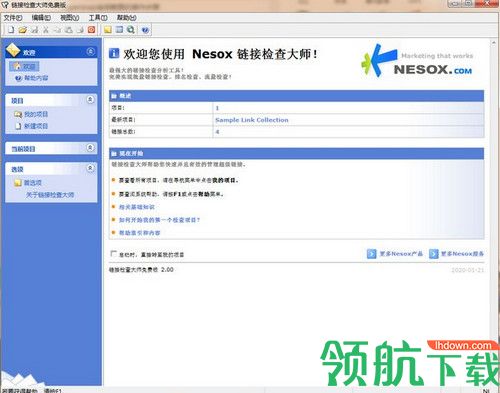Select 欢迎 home item in sidebar
The height and width of the screenshot is (393, 500).
(25, 67)
